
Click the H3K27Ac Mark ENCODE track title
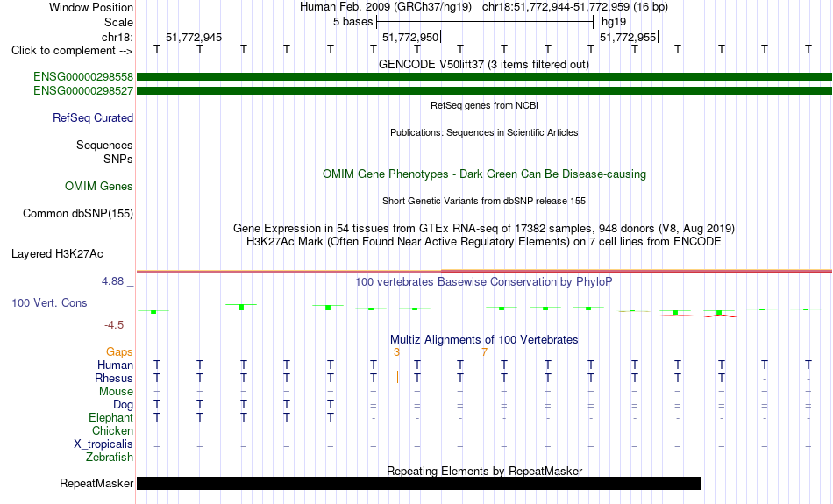coord(484,242)
